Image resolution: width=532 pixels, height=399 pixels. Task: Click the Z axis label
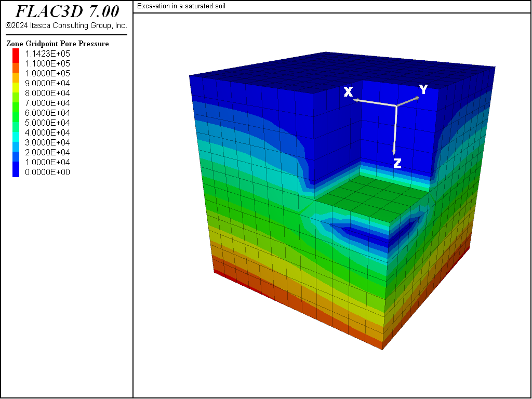pyautogui.click(x=397, y=164)
